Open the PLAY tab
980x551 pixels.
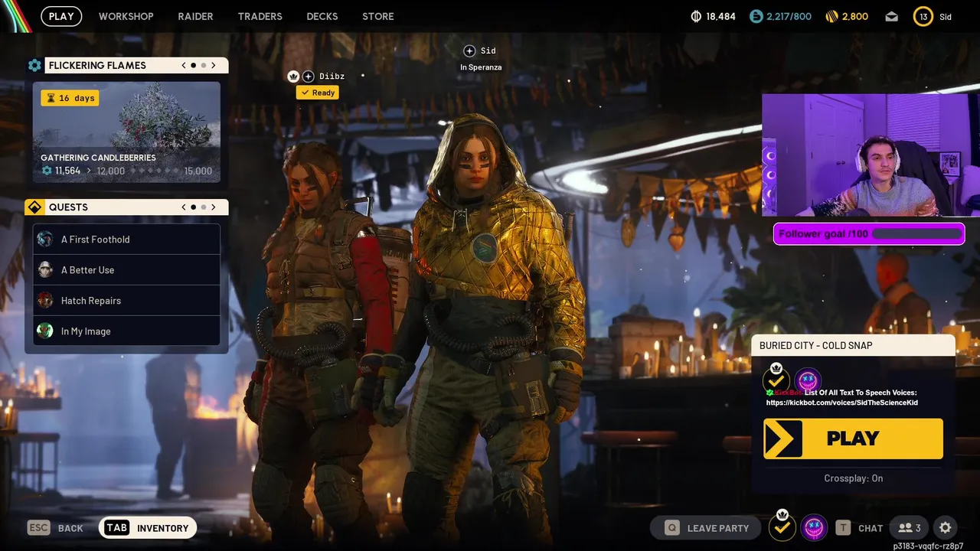point(61,16)
